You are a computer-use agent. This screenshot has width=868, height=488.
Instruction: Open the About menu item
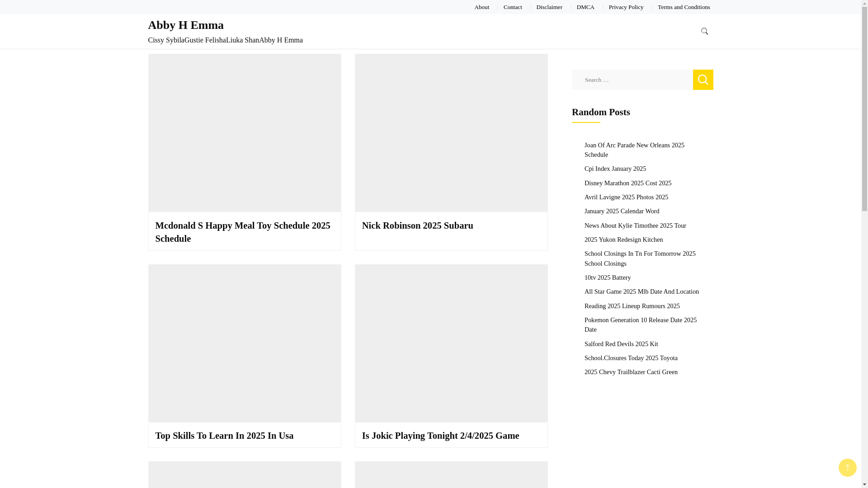click(481, 7)
